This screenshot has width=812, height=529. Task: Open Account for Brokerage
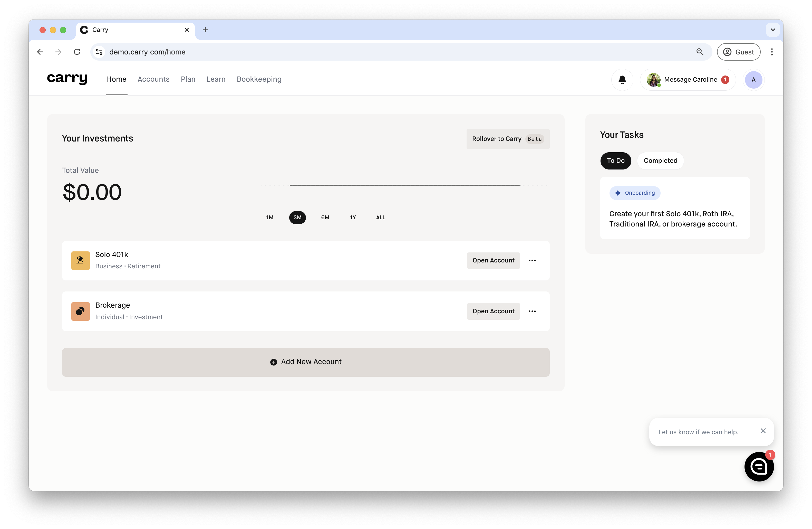pos(493,311)
